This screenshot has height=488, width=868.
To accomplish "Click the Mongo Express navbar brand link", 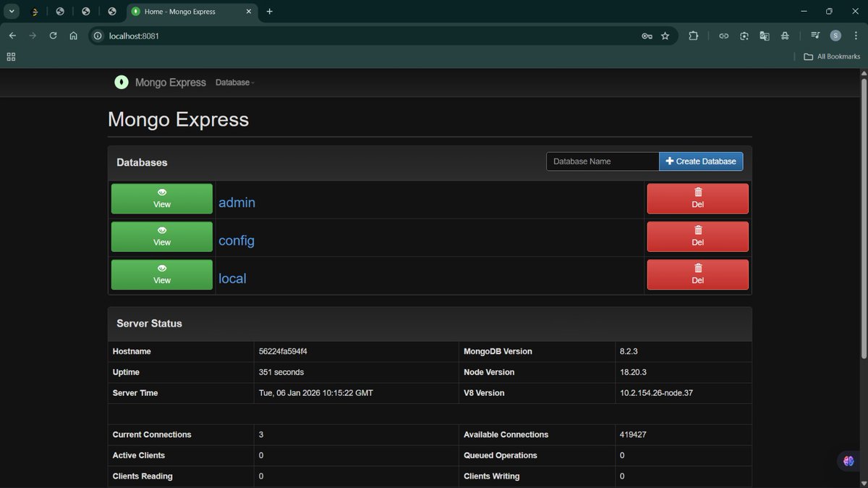I will click(x=171, y=83).
